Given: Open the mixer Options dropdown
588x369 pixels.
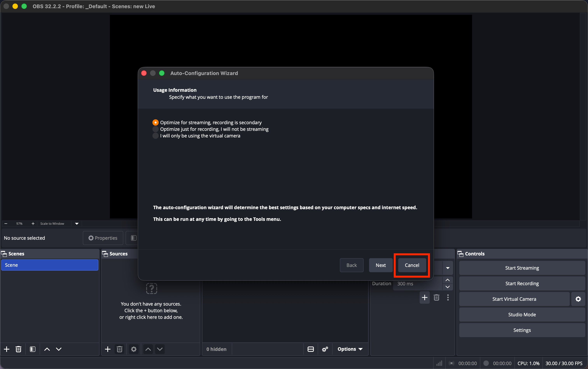Looking at the screenshot, I should pos(350,349).
